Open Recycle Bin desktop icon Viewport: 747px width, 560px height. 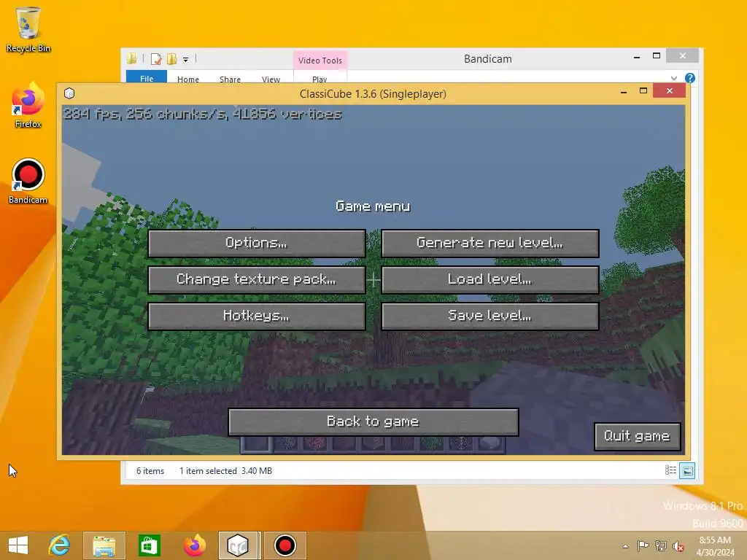click(28, 29)
